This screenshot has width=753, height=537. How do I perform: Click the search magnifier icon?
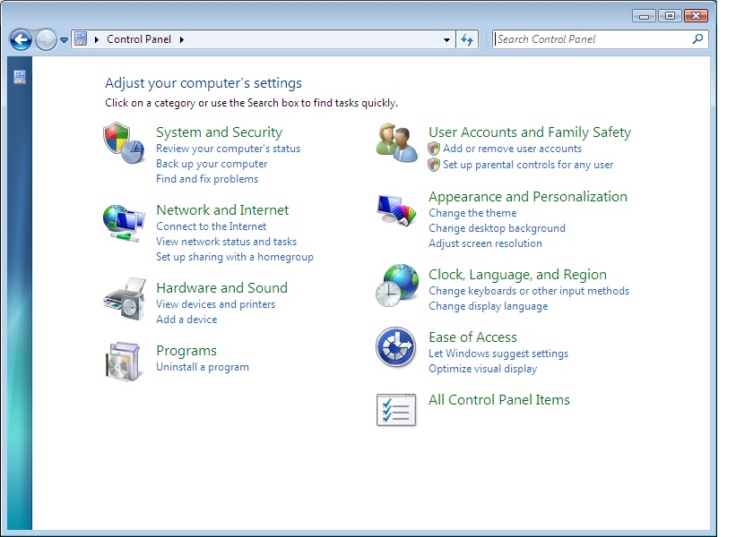tap(698, 39)
